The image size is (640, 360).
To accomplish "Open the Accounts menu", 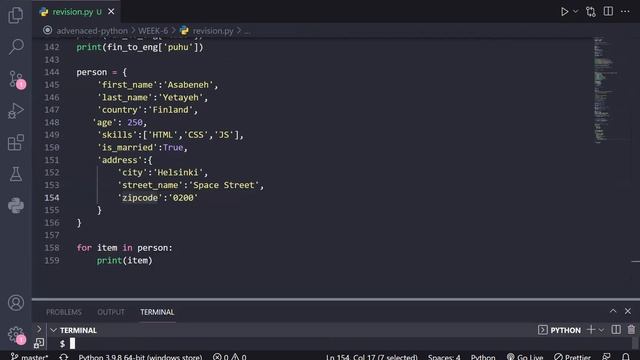I will coord(16,303).
